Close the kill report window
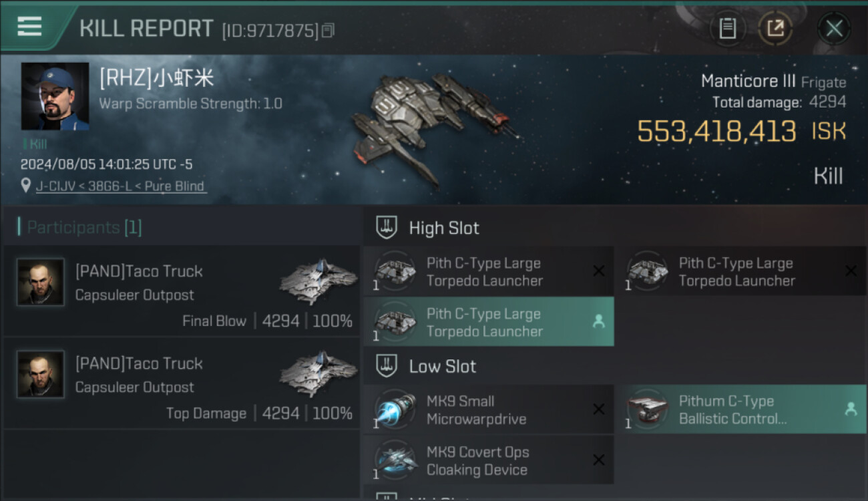This screenshot has height=501, width=868. 834,29
